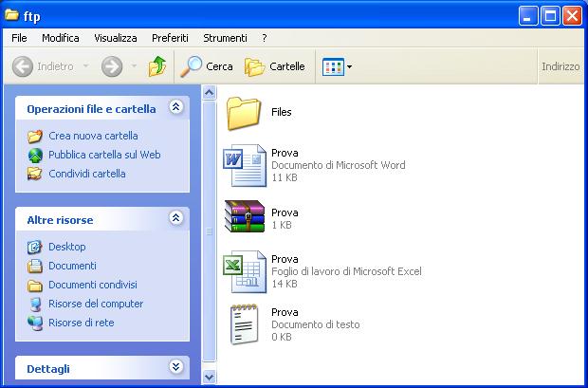
Task: Select the Prova Excel worksheet icon
Action: click(x=245, y=271)
